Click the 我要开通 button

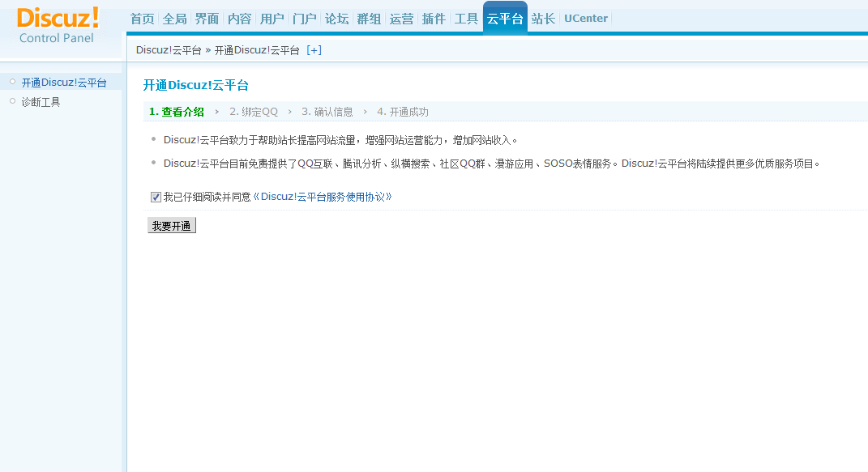[172, 226]
